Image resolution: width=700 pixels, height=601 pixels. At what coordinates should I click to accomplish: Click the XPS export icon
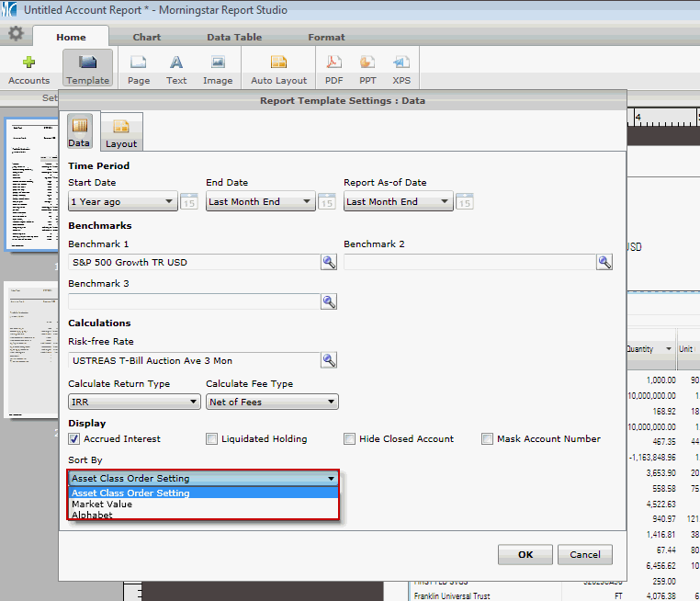point(401,63)
